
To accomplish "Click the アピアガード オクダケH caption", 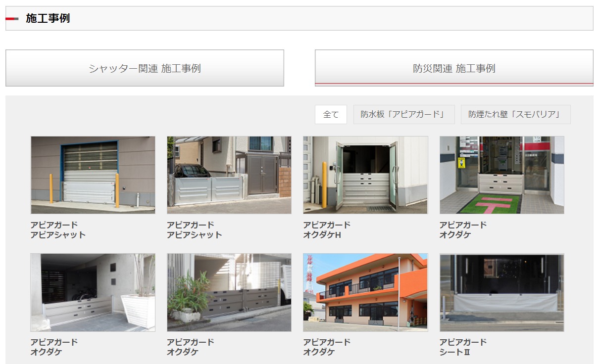I will 327,230.
